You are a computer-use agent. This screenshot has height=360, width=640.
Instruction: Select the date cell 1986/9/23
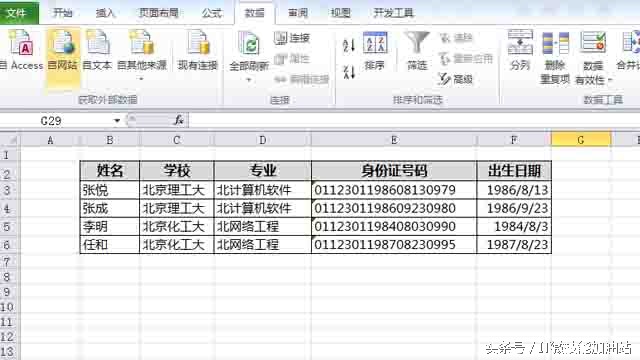514,208
